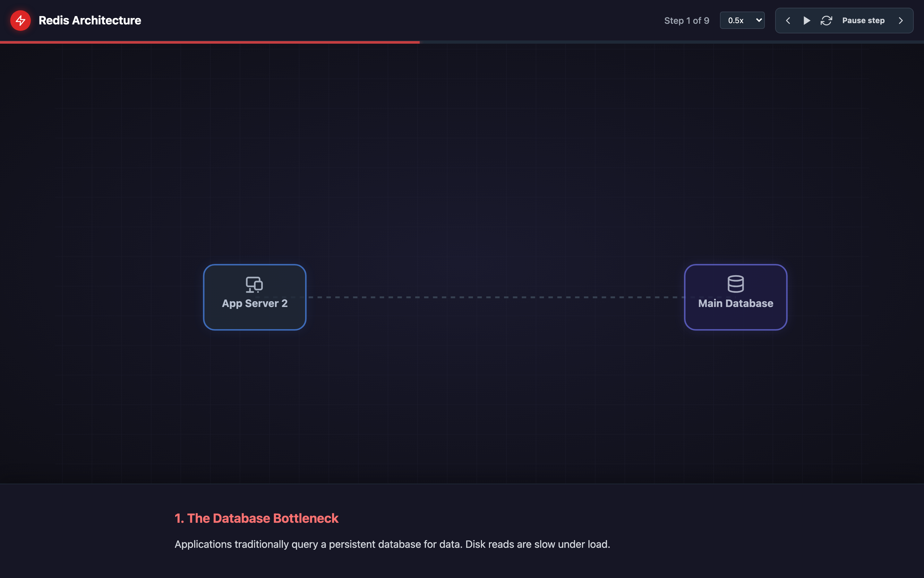Advance to the next step arrow
This screenshot has height=578, width=924.
pos(901,21)
